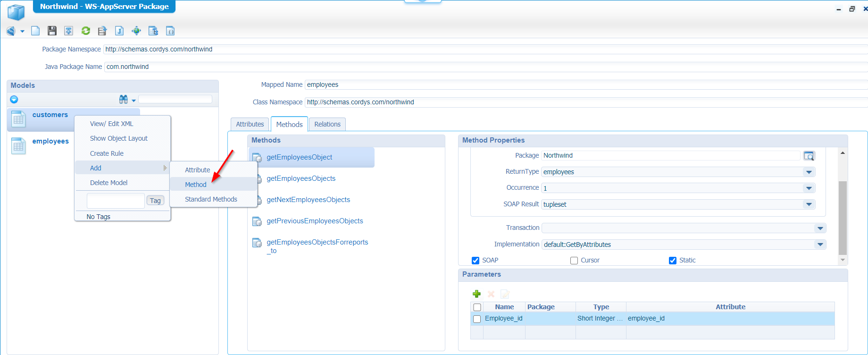This screenshot has height=355, width=868.
Task: Click the floppy disk Save icon
Action: click(x=52, y=31)
